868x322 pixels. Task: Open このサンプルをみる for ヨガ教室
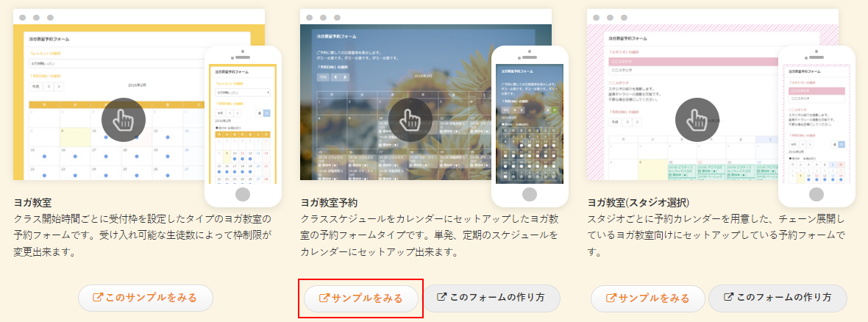click(146, 298)
